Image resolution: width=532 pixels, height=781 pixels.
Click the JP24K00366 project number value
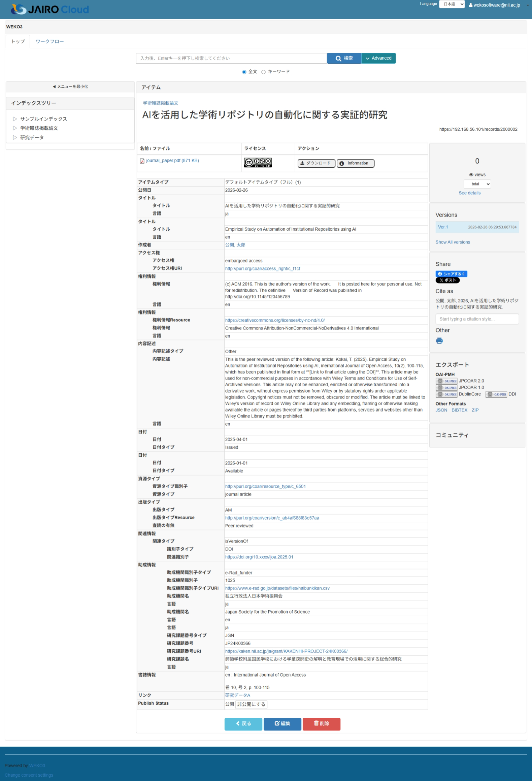tap(238, 643)
